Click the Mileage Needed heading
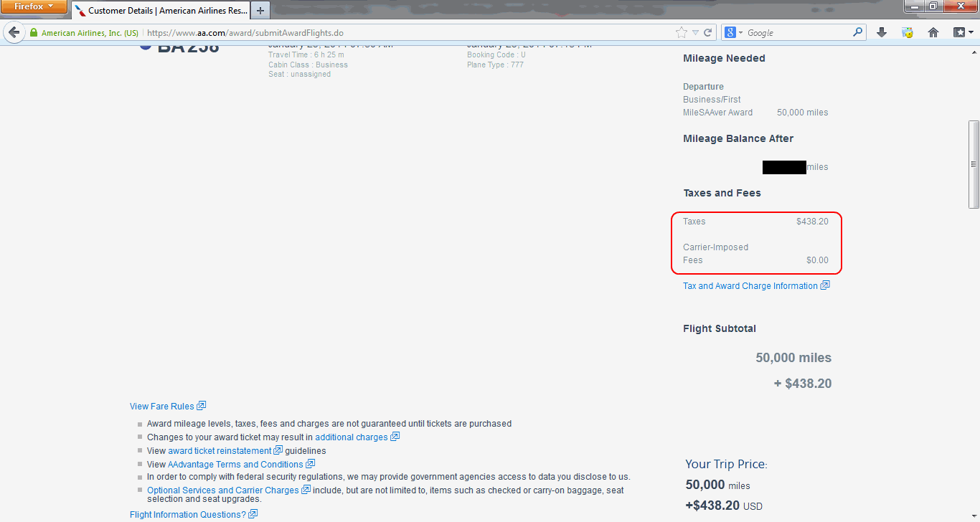 pyautogui.click(x=724, y=58)
